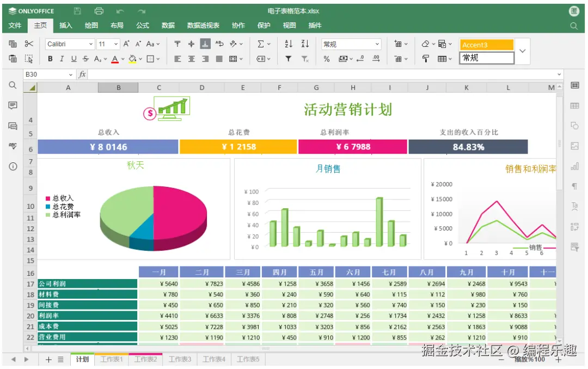This screenshot has height=369, width=588.
Task: Apply filter funnel icon
Action: click(289, 58)
